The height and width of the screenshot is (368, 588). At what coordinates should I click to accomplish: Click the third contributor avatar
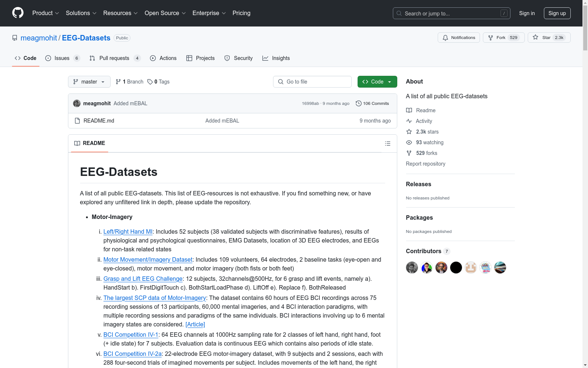pos(441,268)
